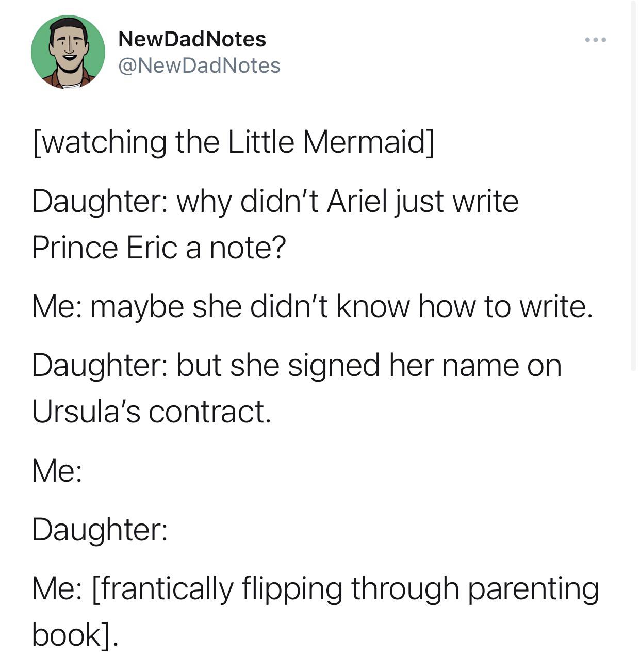The width and height of the screenshot is (640, 672).
Task: Select the word "Ursula's" in the tweet
Action: tap(86, 412)
